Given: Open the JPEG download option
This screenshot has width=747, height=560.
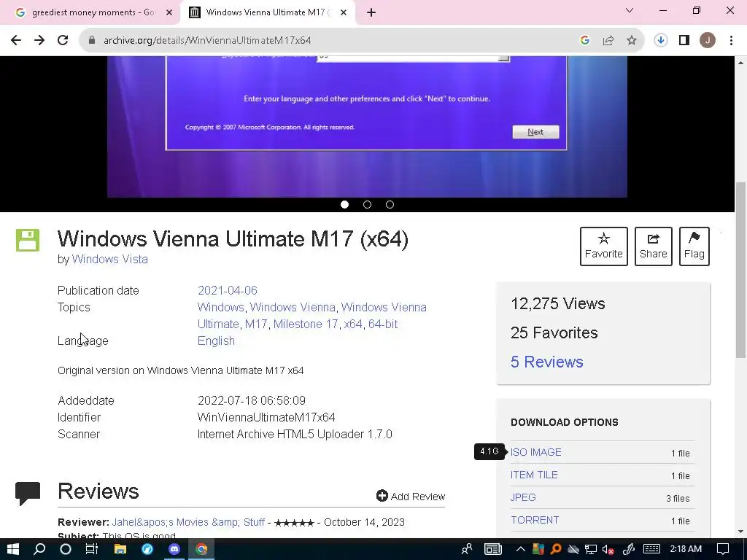Looking at the screenshot, I should pos(523,497).
